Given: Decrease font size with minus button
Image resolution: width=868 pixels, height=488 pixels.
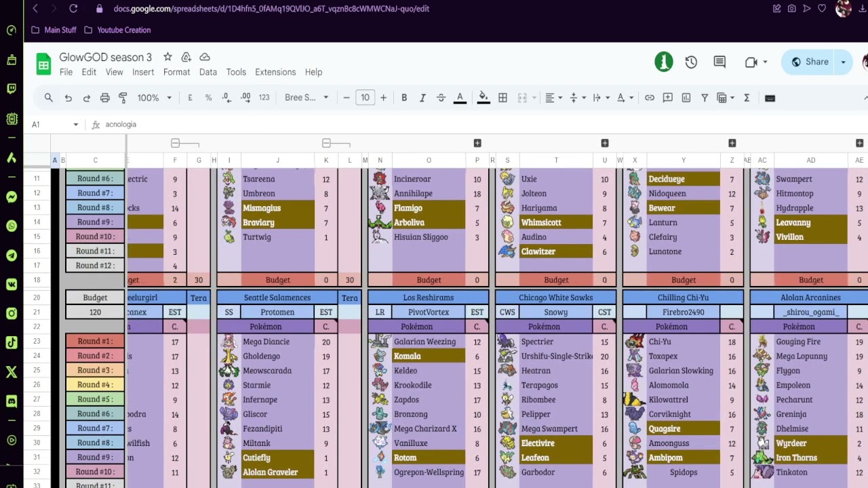Looking at the screenshot, I should point(347,98).
